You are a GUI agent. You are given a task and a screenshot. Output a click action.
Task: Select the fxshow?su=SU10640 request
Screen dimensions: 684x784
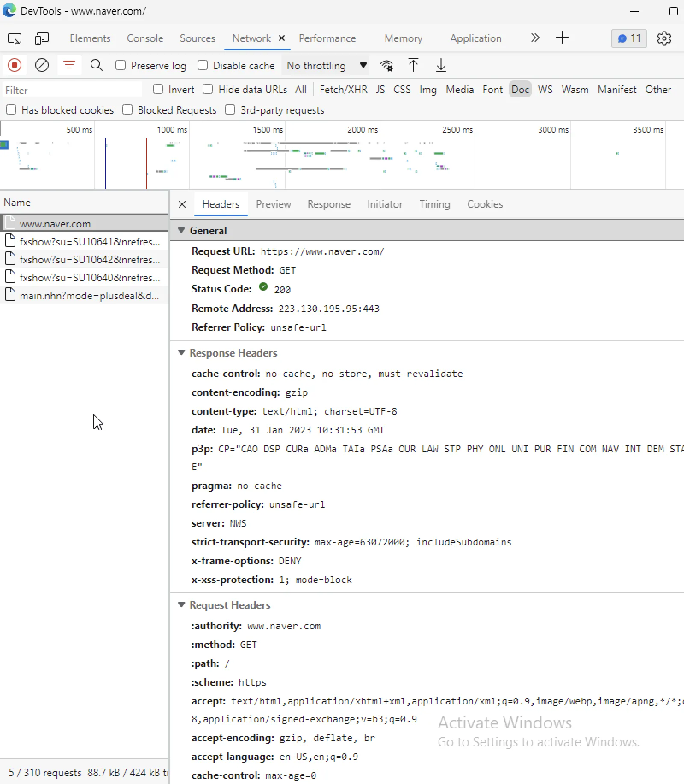pyautogui.click(x=84, y=277)
